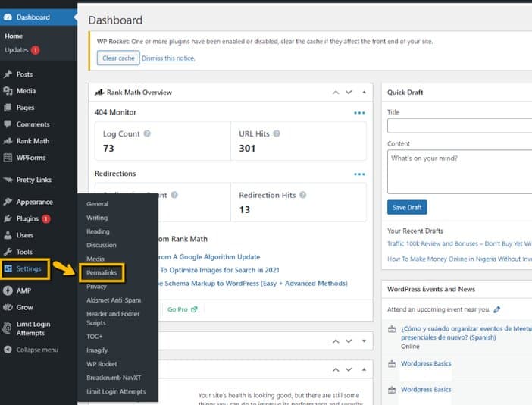This screenshot has height=405, width=532.
Task: Select Writing in Settings submenu
Action: pyautogui.click(x=97, y=218)
